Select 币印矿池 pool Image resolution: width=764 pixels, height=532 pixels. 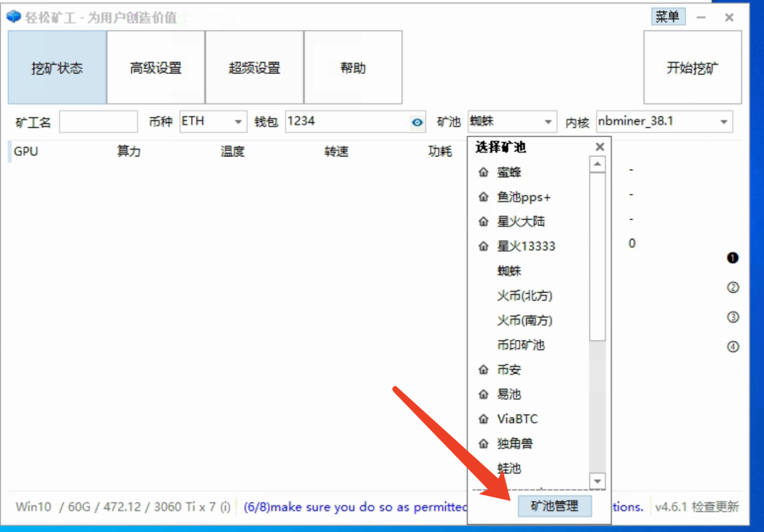521,345
